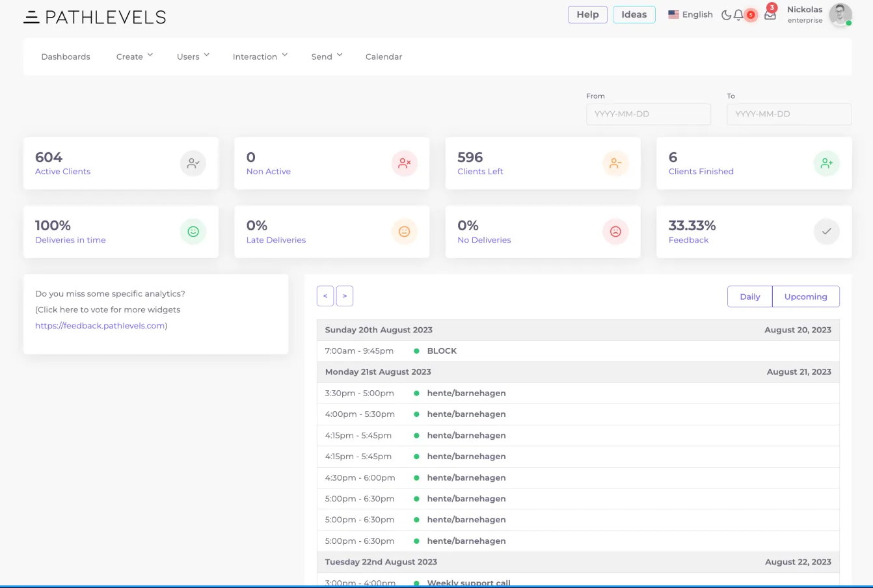Screen dimensions: 873x588
Task: Click the 33.33% feedback value
Action: [x=692, y=226]
